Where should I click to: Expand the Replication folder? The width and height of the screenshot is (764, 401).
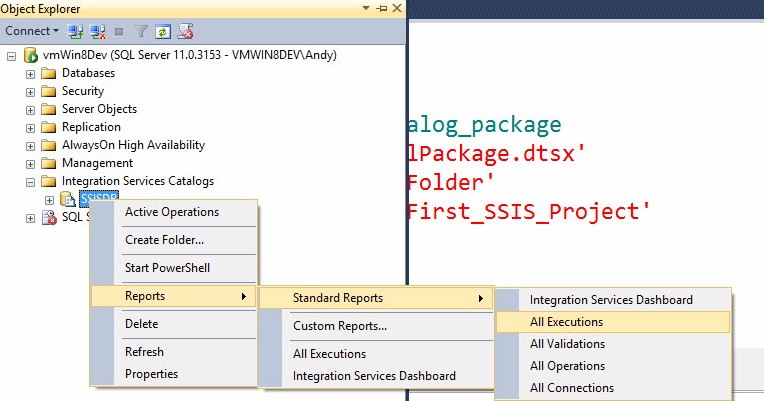(x=30, y=129)
